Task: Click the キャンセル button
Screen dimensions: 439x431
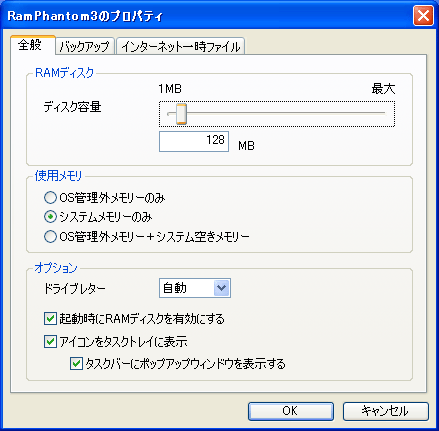Action: [x=386, y=411]
